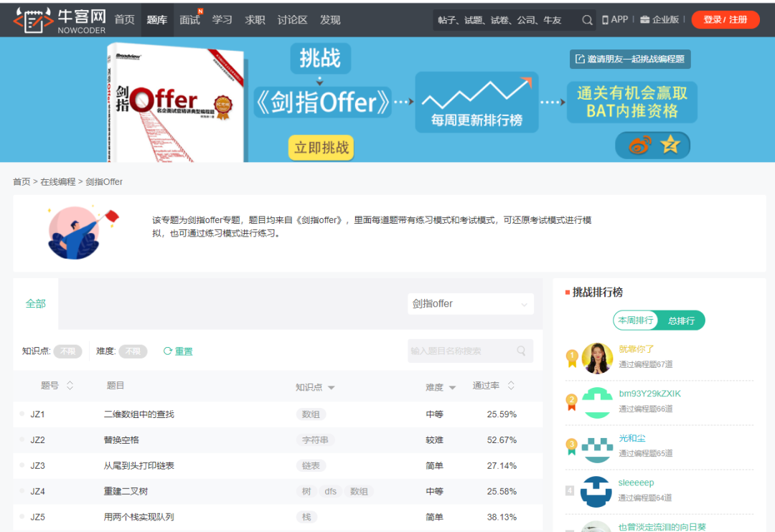Click the avatar of user 就靠你了
Image resolution: width=775 pixels, height=532 pixels.
coord(597,358)
